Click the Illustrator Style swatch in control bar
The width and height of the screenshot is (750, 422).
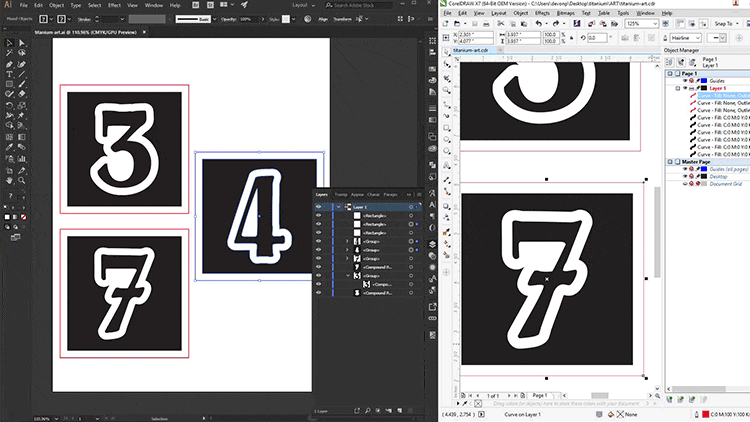286,19
